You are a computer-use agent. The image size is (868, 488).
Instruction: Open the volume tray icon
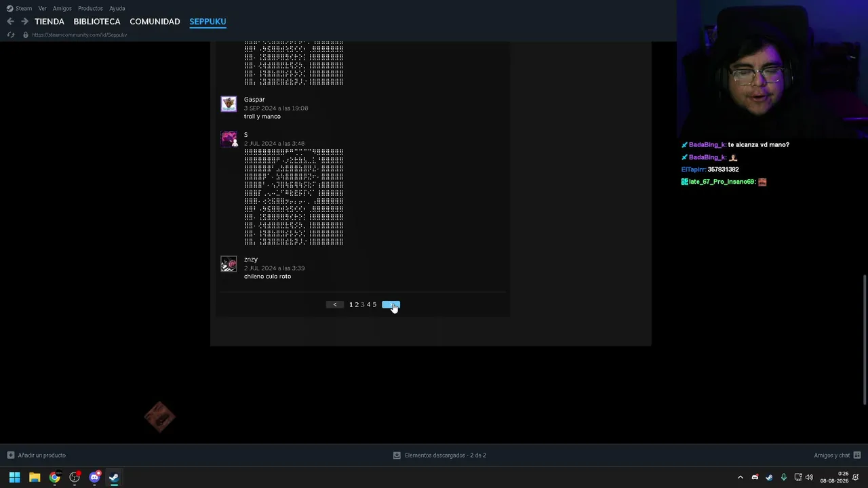point(809,478)
